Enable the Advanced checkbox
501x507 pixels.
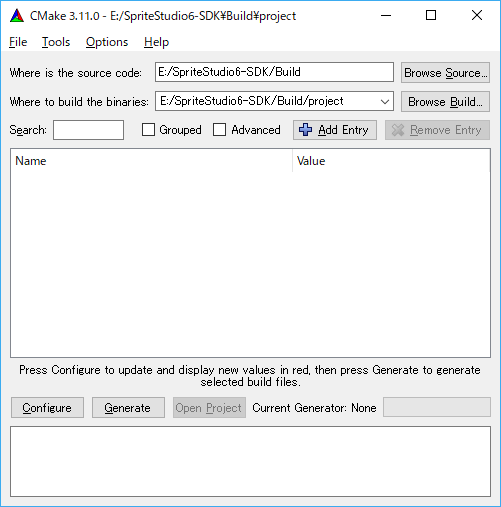tap(219, 130)
